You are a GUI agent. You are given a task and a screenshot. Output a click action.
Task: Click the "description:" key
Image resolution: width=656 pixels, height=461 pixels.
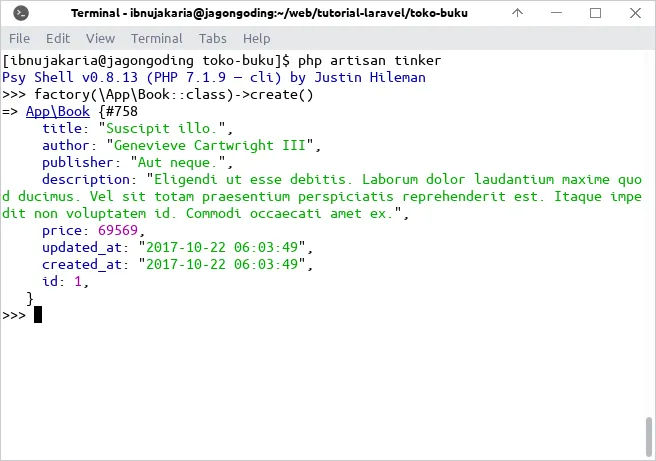pos(90,179)
